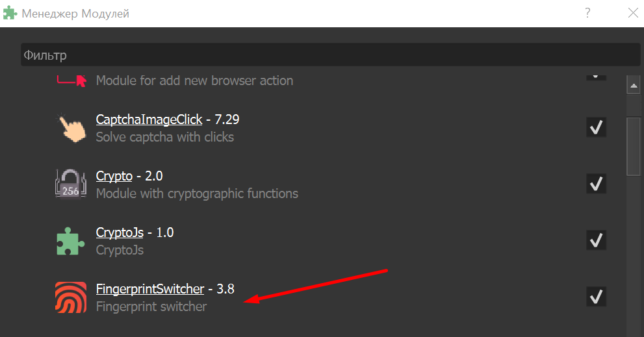
Task: Click the module list scrollbar thumb
Action: 634,146
